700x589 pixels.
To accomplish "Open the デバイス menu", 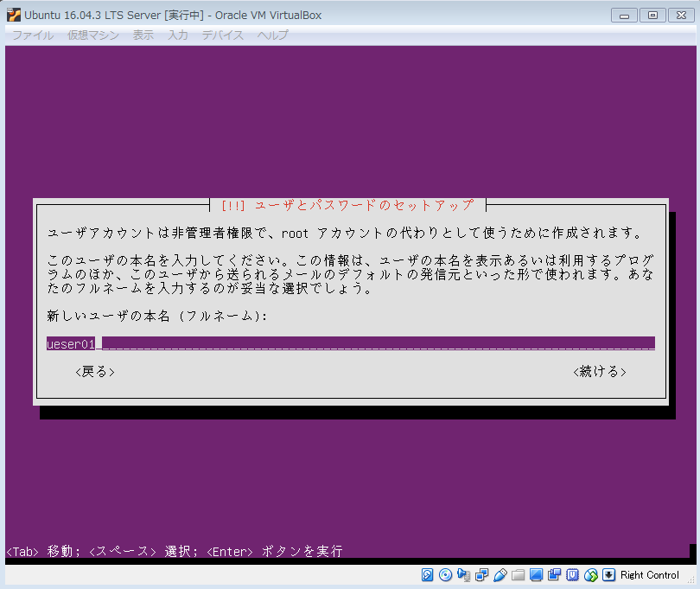I will click(x=222, y=35).
